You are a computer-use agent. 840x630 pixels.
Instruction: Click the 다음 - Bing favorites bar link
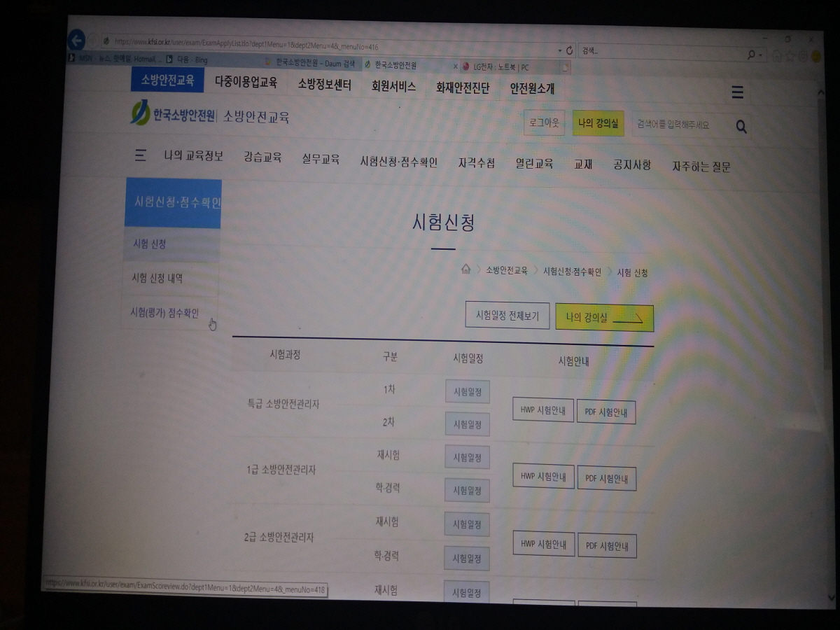click(187, 60)
